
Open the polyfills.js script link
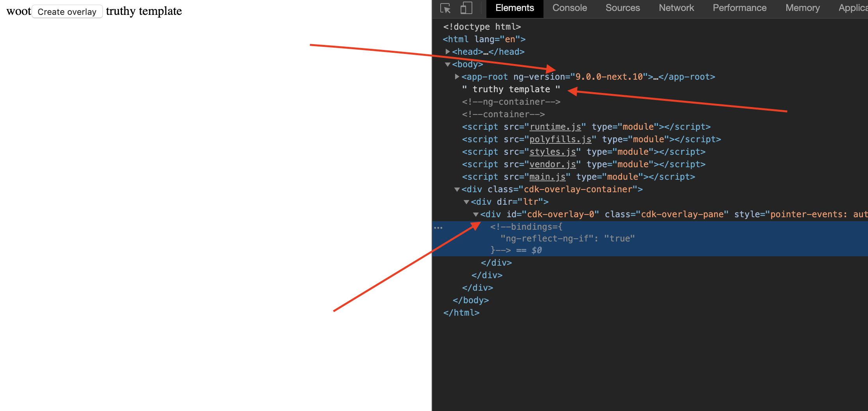click(x=560, y=139)
